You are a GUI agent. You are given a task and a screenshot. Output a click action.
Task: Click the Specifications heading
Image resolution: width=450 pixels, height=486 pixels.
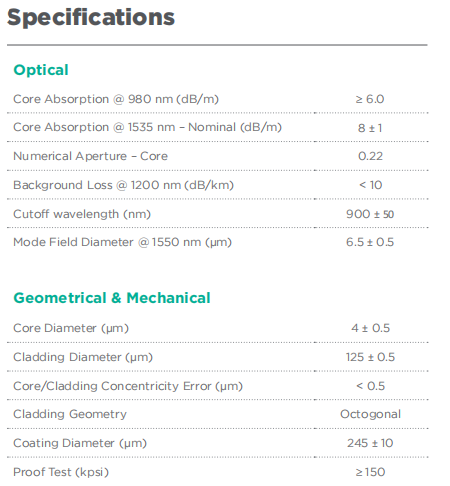(91, 18)
